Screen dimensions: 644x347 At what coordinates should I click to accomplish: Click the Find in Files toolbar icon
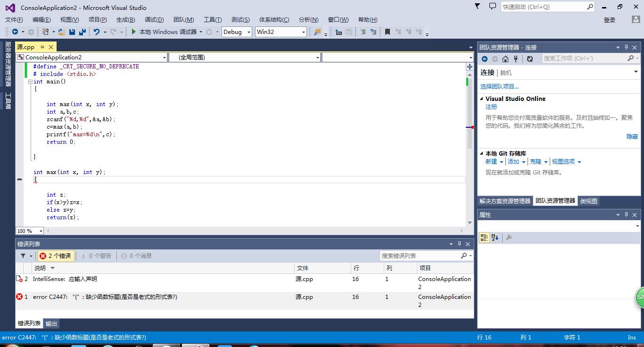coord(317,32)
